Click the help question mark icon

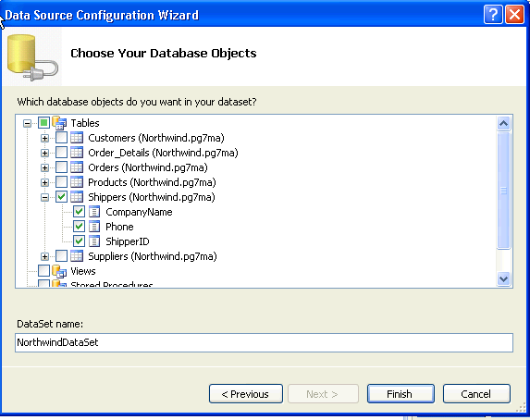coord(493,15)
